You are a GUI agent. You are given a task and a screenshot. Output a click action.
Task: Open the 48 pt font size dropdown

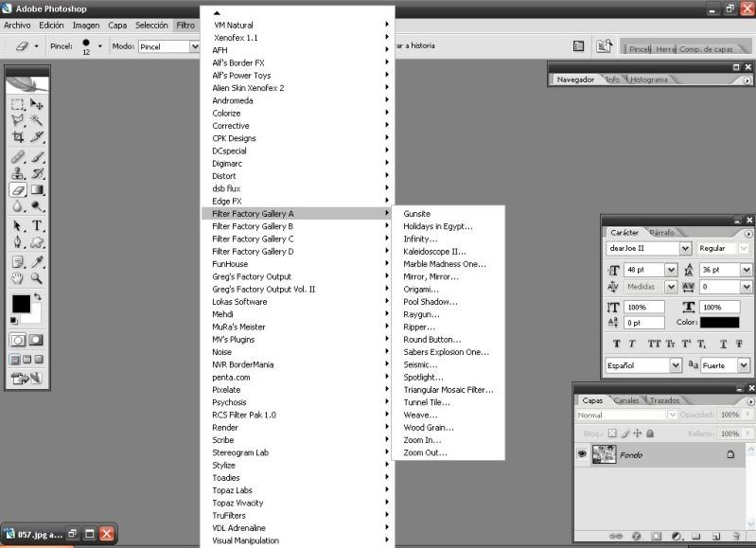pos(671,270)
